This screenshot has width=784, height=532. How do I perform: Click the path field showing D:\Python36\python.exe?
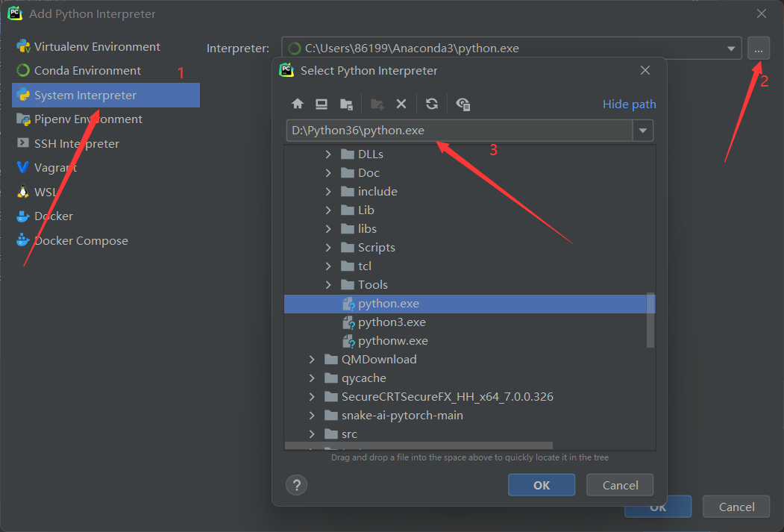click(460, 131)
